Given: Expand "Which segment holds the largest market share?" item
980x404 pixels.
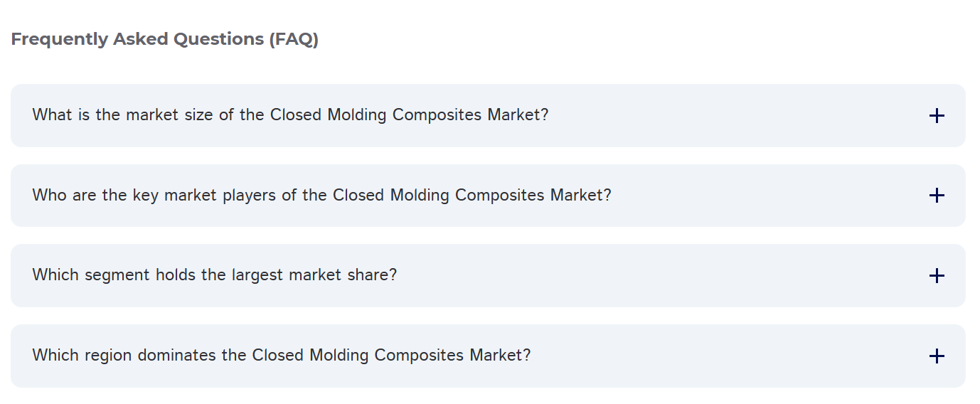Looking at the screenshot, I should 488,276.
